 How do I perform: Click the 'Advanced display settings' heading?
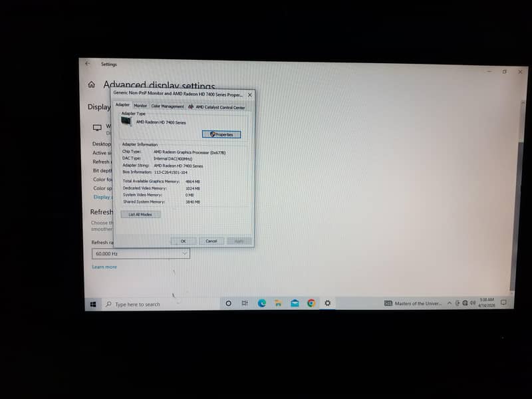159,85
